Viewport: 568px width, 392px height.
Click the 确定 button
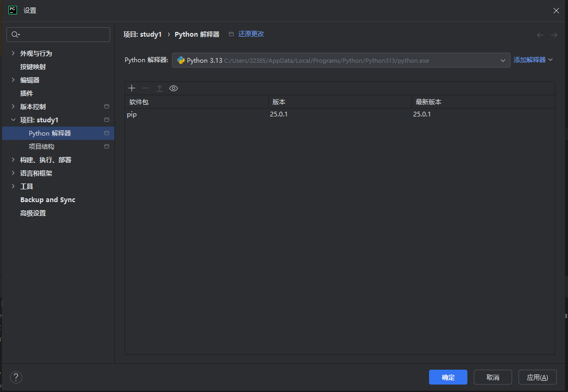[x=448, y=377]
